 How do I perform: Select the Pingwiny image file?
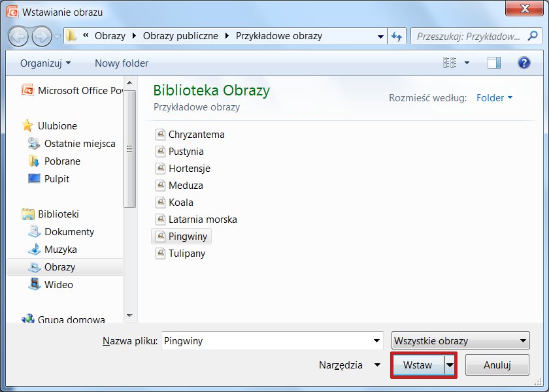pyautogui.click(x=182, y=237)
